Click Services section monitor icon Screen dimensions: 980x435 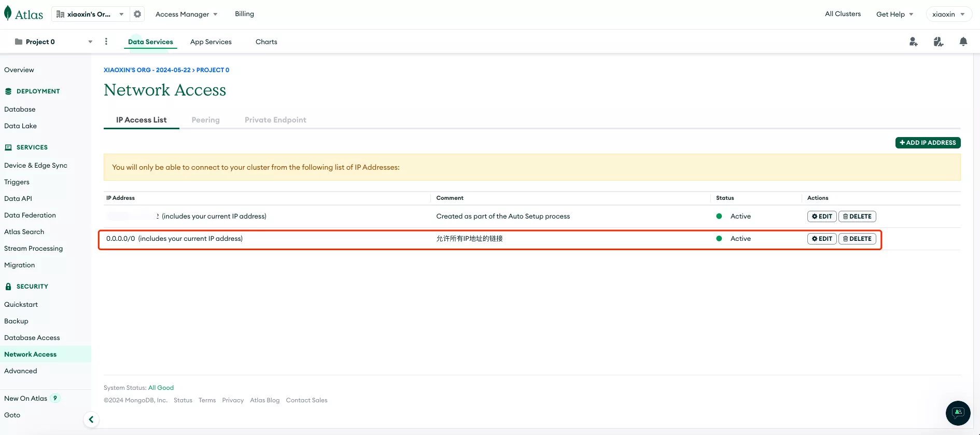click(8, 147)
